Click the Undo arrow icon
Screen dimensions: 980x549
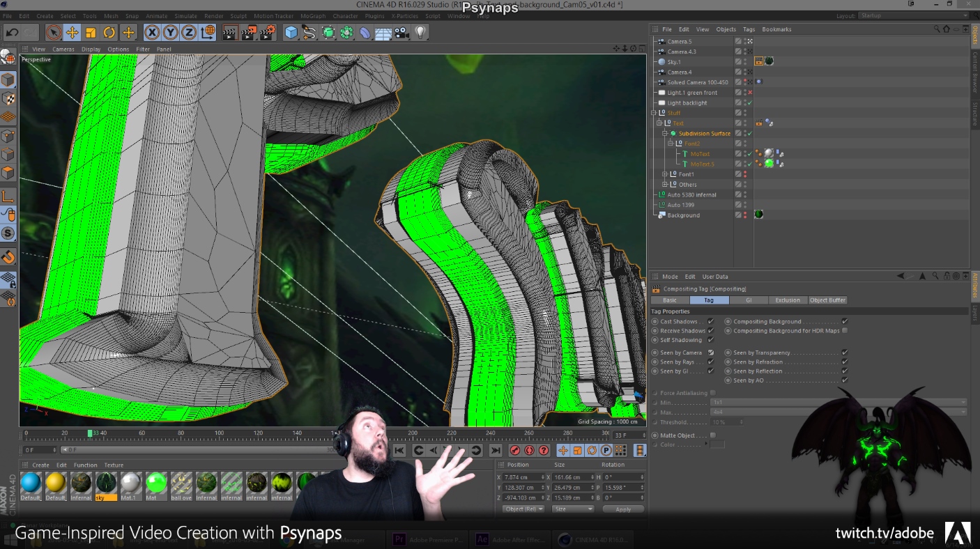[12, 32]
